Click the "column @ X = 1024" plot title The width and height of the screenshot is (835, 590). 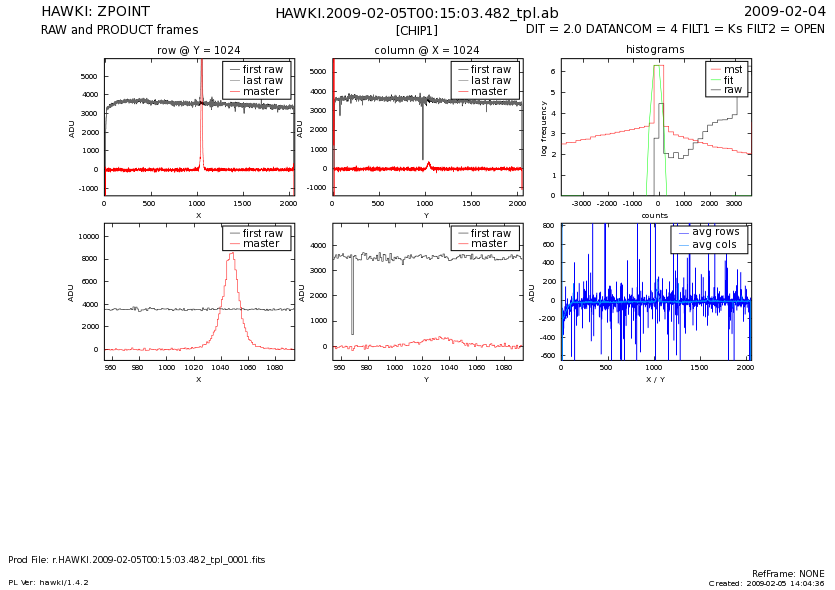coord(427,50)
